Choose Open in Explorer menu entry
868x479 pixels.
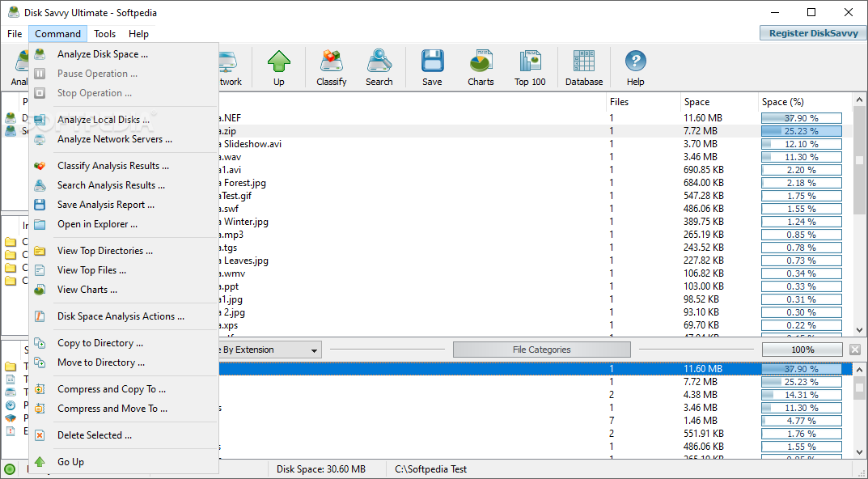tap(124, 223)
